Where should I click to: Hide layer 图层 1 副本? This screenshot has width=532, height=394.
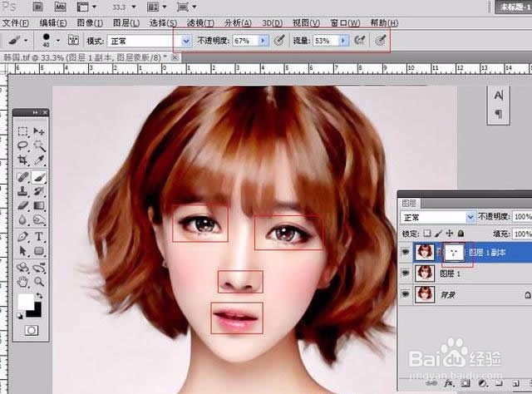click(405, 252)
